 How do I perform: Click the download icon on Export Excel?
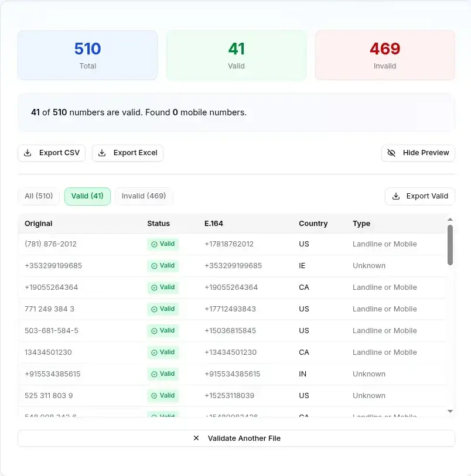click(102, 153)
